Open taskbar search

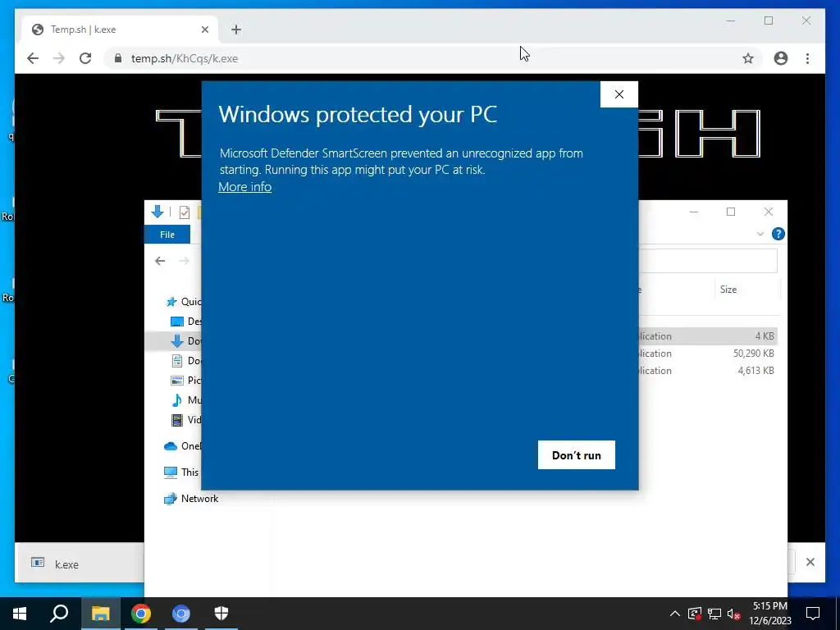click(x=59, y=614)
